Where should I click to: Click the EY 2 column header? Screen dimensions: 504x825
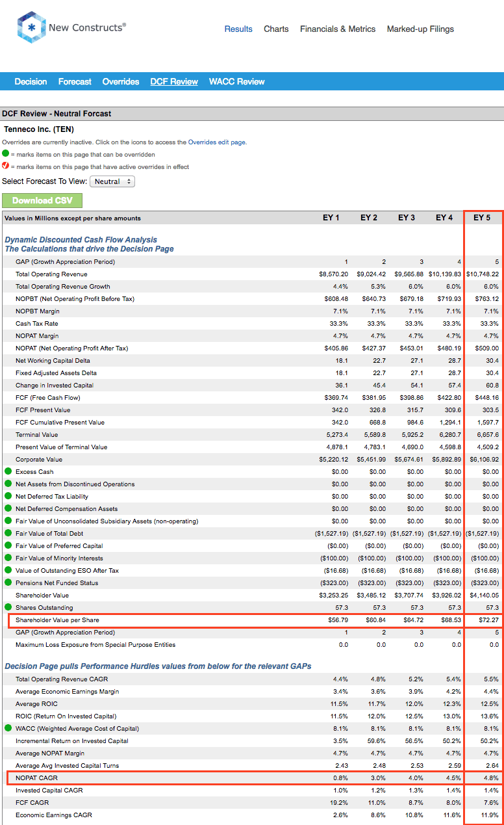tap(369, 218)
